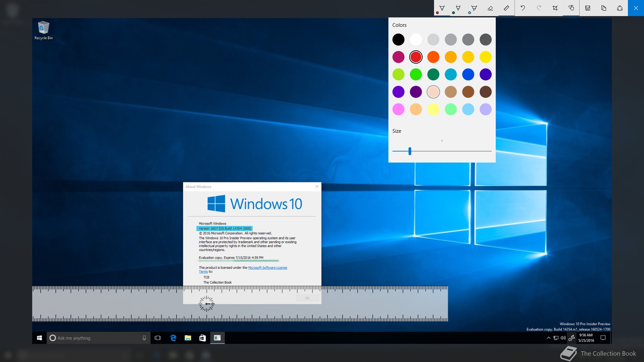Choose the sky blue pastel swatch
The height and width of the screenshot is (362, 644).
point(468,109)
